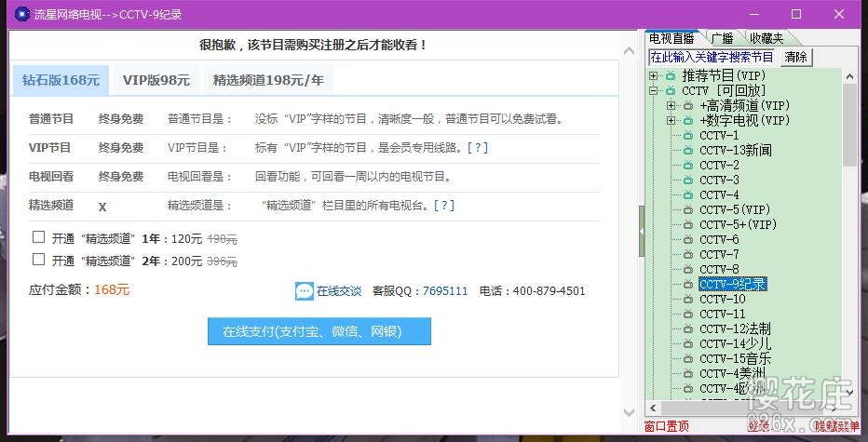Viewport: 868px width, 442px height.
Task: Click the TV icon next to CCTV-5(VIP)
Action: pyautogui.click(x=688, y=209)
